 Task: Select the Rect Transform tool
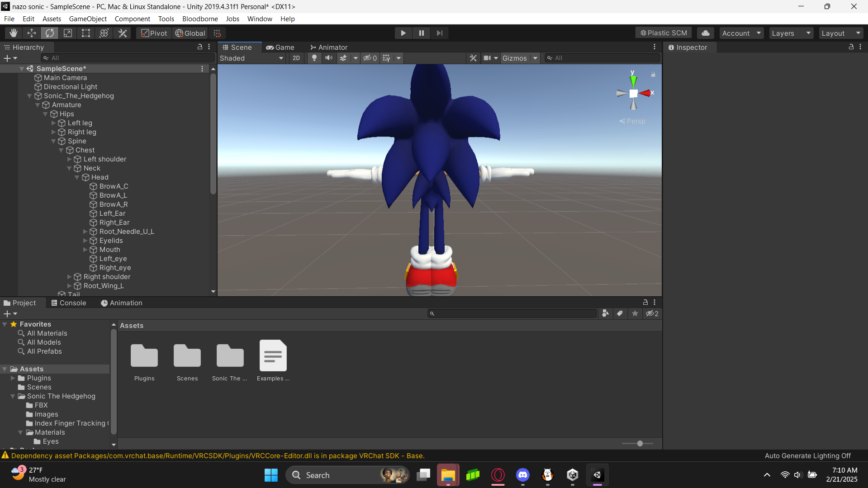coord(86,33)
